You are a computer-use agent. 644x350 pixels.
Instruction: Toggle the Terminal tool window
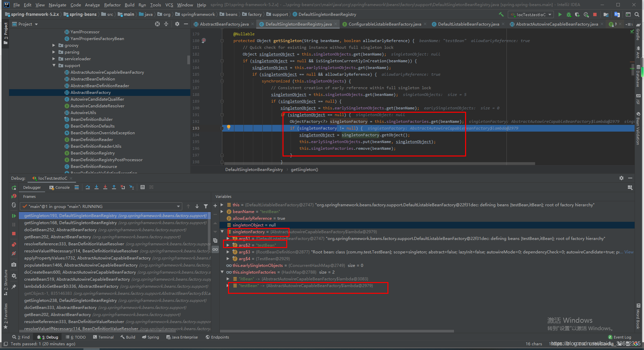coord(103,337)
